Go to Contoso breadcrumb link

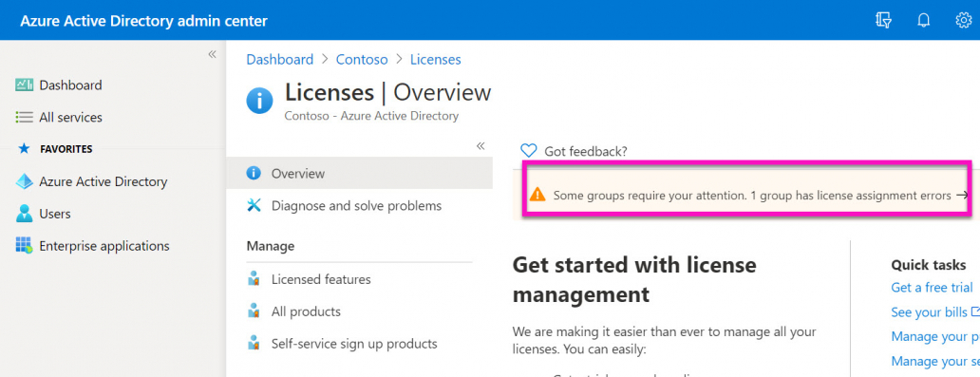[362, 60]
